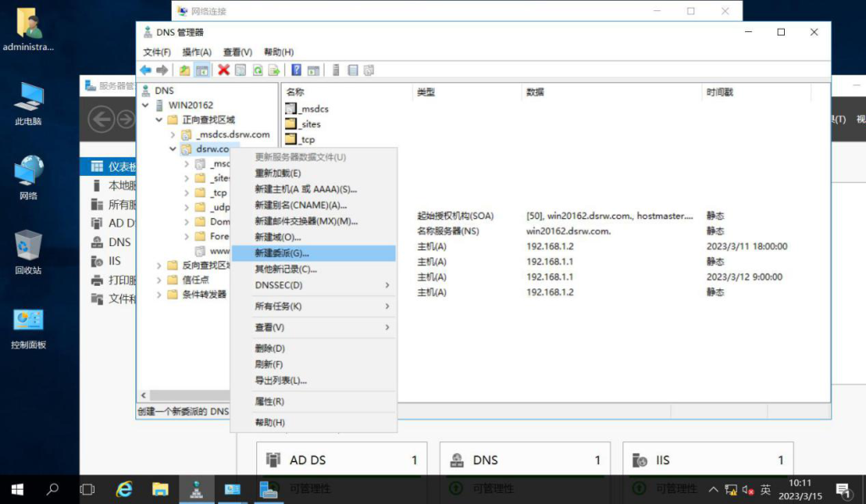Open taskbar search magnifier
The image size is (866, 504).
[52, 490]
